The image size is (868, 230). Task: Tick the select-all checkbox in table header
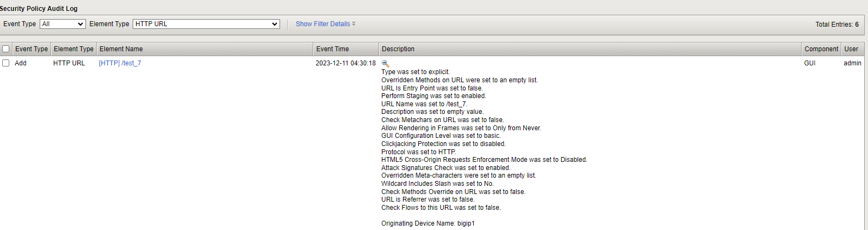click(6, 49)
